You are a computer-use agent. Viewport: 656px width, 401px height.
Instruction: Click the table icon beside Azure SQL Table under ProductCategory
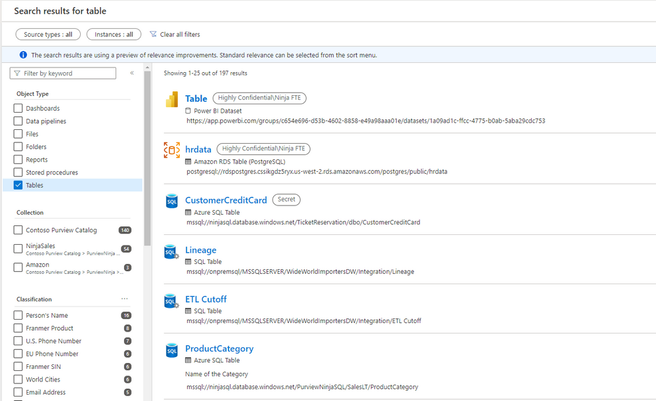(x=188, y=360)
